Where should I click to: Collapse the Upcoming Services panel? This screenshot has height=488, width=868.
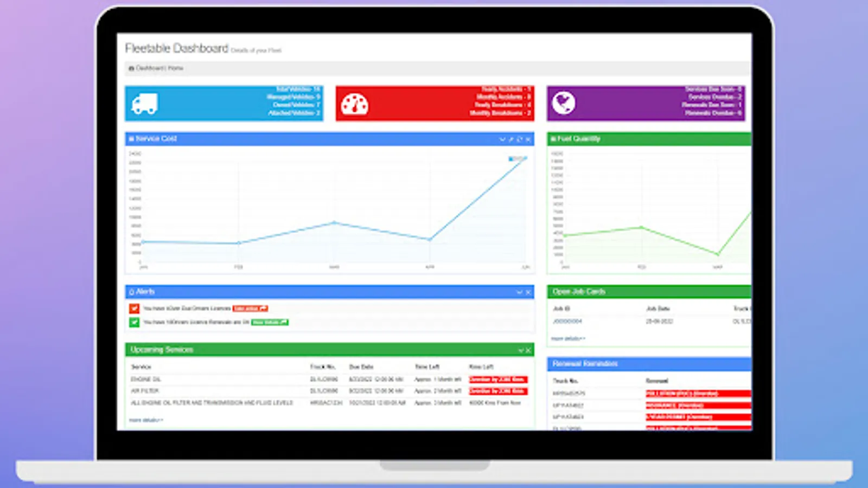coord(521,350)
